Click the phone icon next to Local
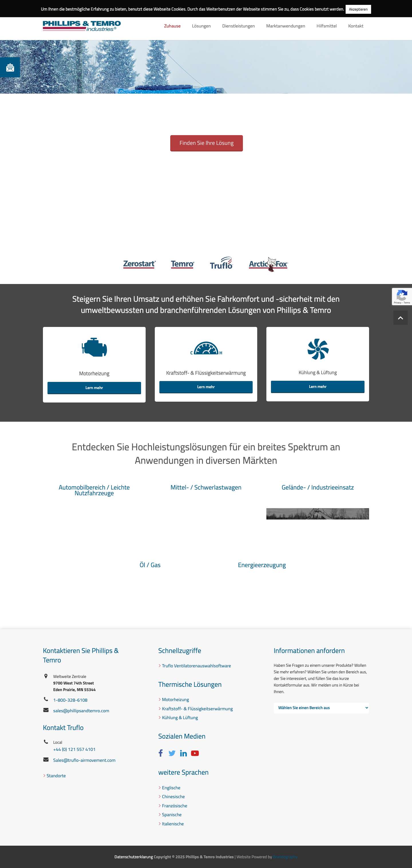The image size is (412, 868). tap(46, 742)
